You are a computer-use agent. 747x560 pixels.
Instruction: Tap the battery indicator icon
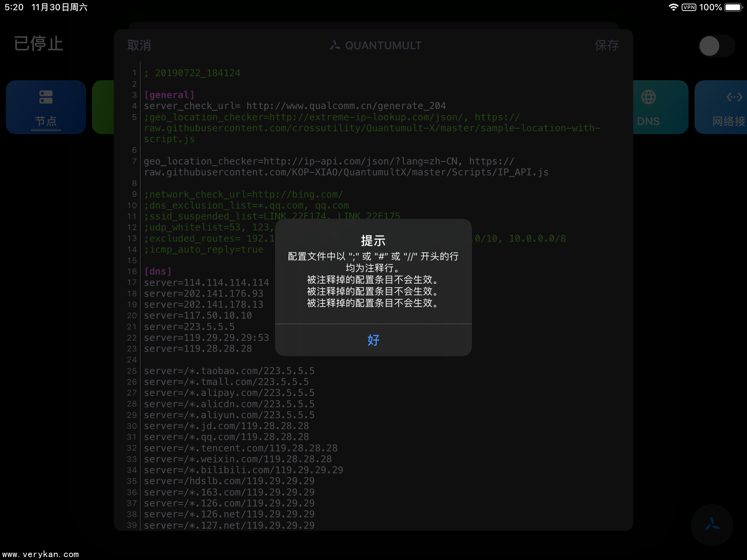(x=733, y=7)
